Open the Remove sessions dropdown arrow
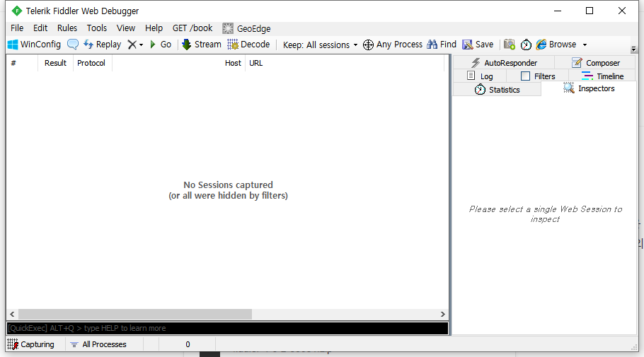644x357 pixels. 142,45
